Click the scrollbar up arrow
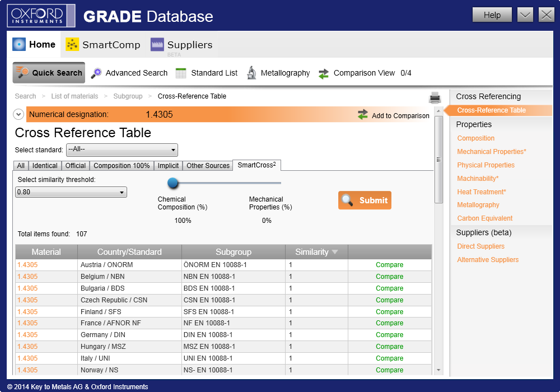Image resolution: width=560 pixels, height=392 pixels. coord(438,111)
